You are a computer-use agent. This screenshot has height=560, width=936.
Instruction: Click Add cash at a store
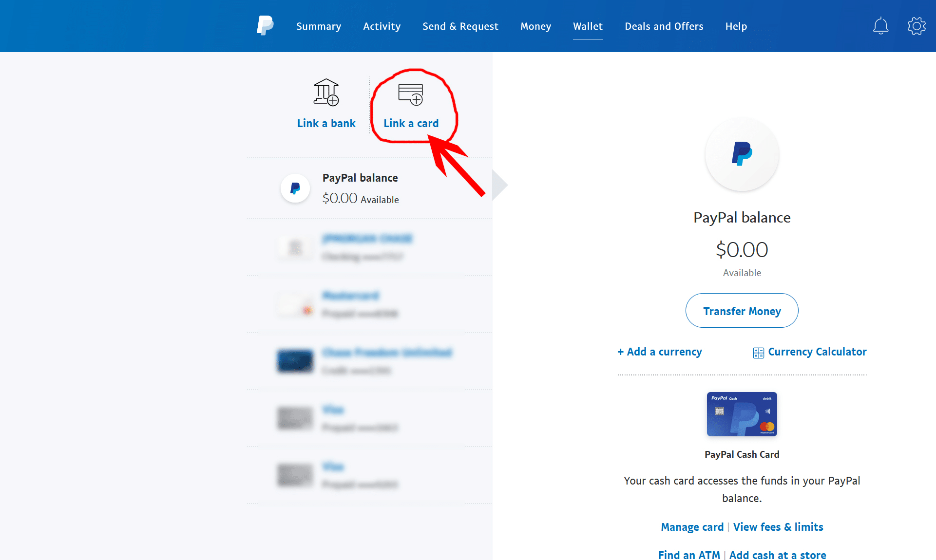click(778, 555)
